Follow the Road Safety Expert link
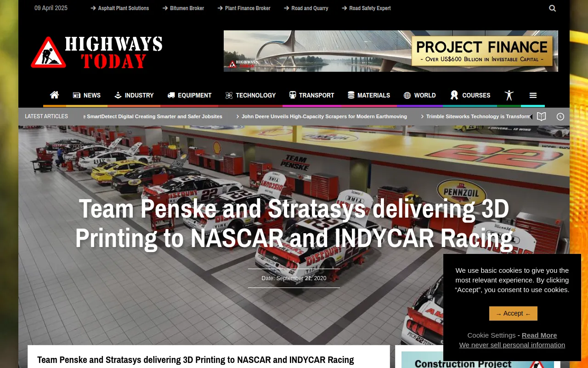 tap(366, 8)
